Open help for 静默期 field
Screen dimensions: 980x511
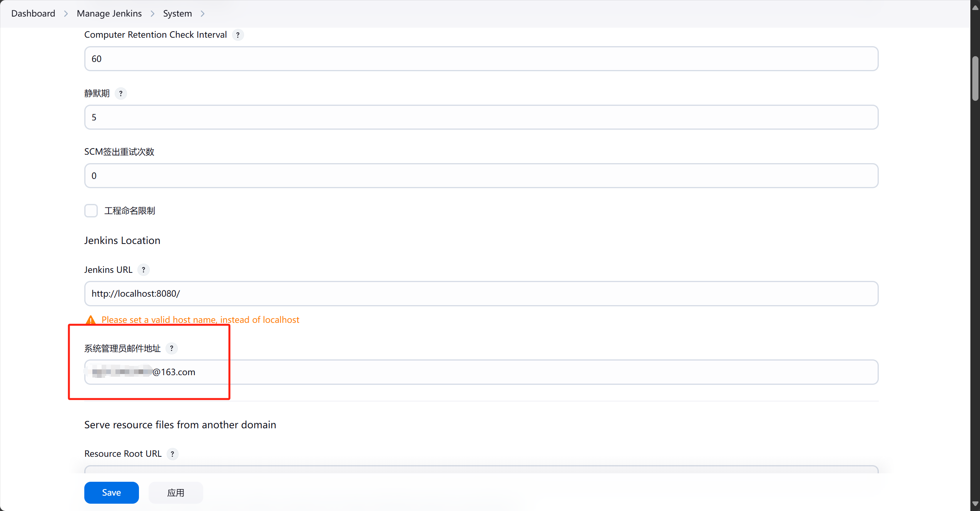coord(121,94)
